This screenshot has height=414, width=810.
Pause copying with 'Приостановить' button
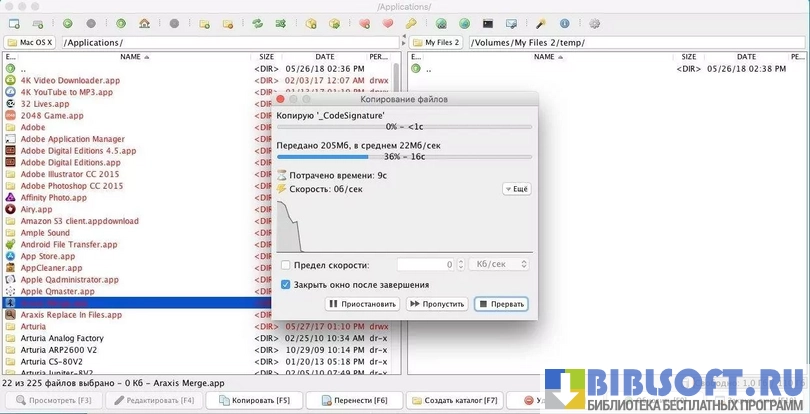361,304
